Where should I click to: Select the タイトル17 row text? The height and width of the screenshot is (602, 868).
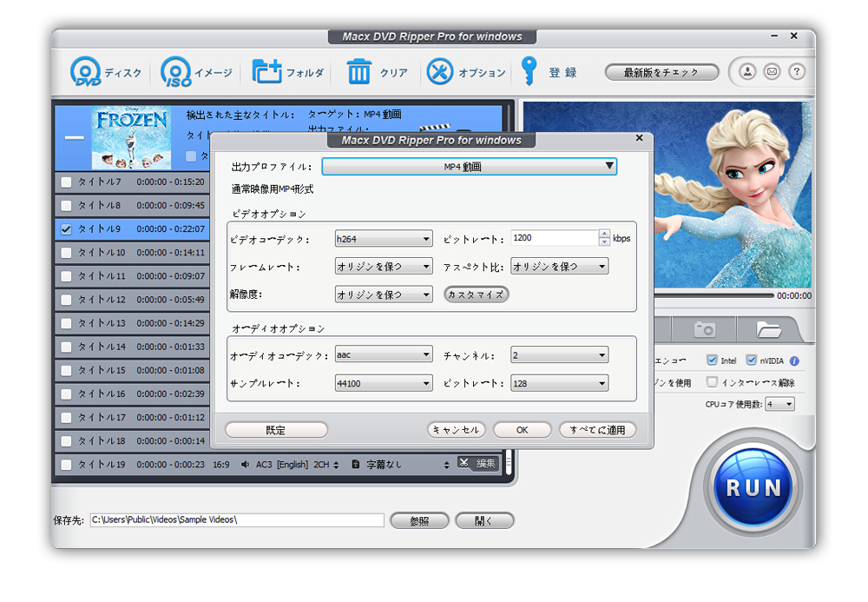point(102,418)
